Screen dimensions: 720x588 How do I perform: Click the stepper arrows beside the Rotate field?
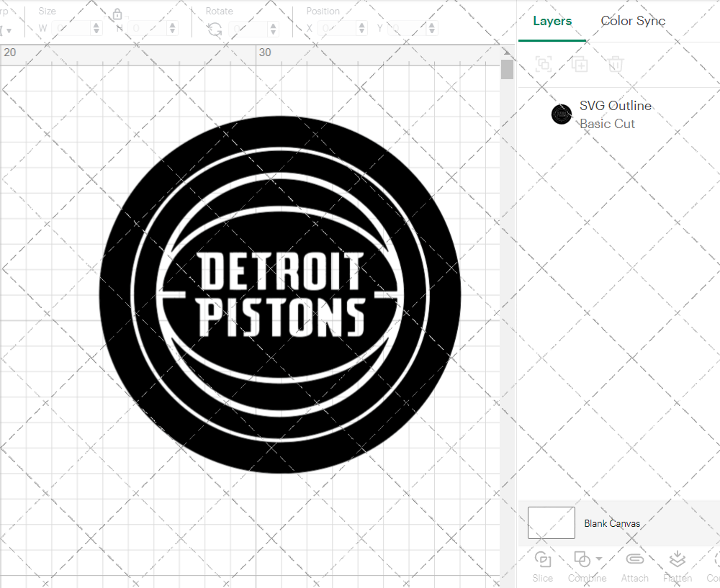click(272, 28)
